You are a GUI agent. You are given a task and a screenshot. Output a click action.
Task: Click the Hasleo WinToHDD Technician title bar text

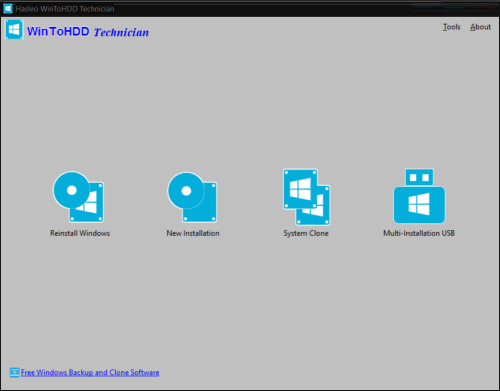(65, 9)
